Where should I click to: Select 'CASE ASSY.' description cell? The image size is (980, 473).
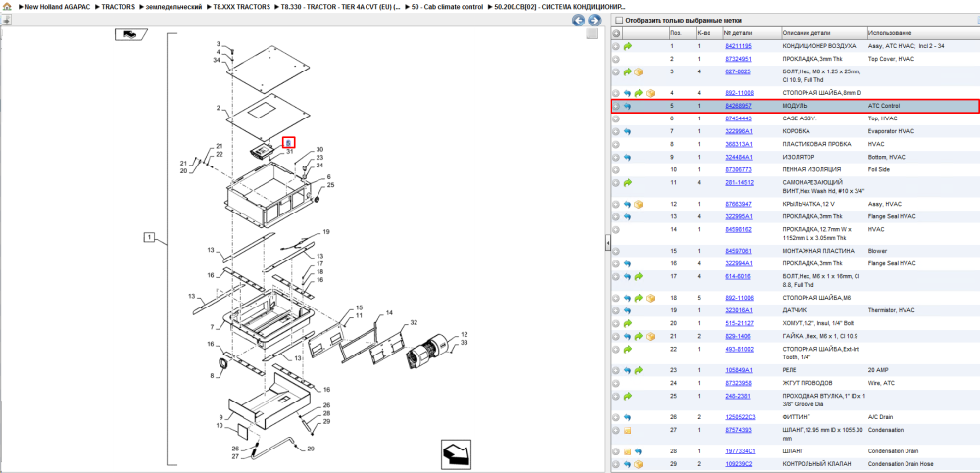click(800, 118)
